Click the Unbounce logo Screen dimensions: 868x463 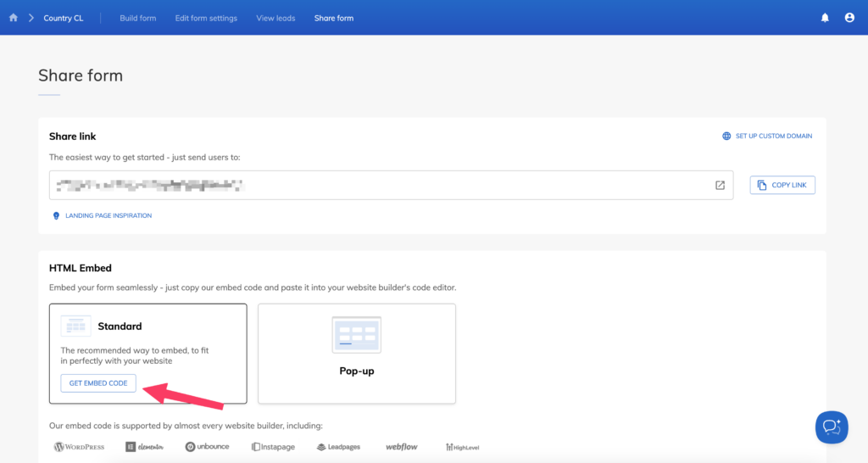207,447
